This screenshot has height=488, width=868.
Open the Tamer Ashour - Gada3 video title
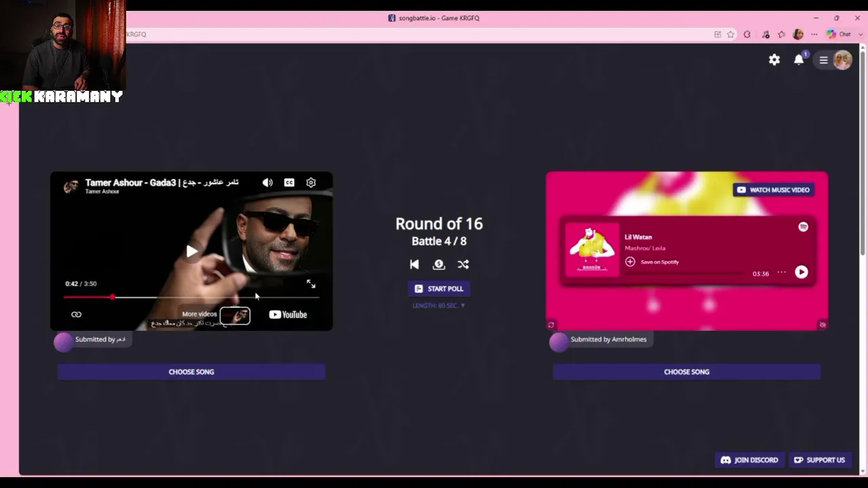click(161, 182)
